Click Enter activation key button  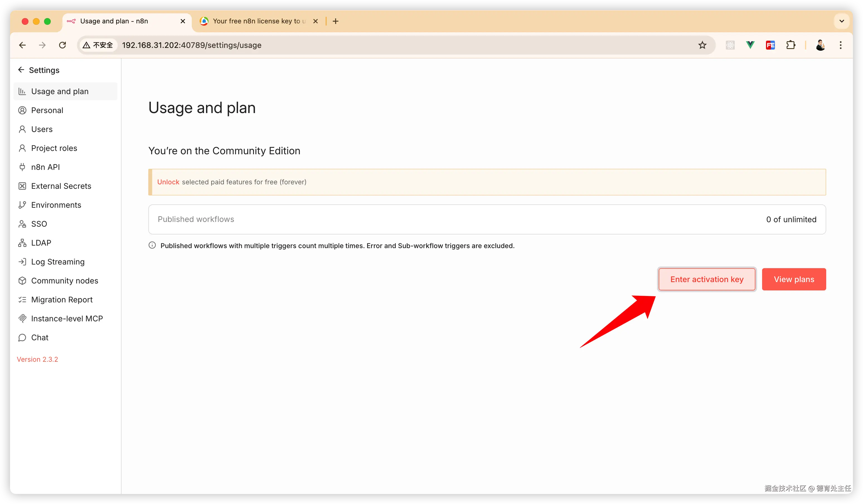coord(707,279)
